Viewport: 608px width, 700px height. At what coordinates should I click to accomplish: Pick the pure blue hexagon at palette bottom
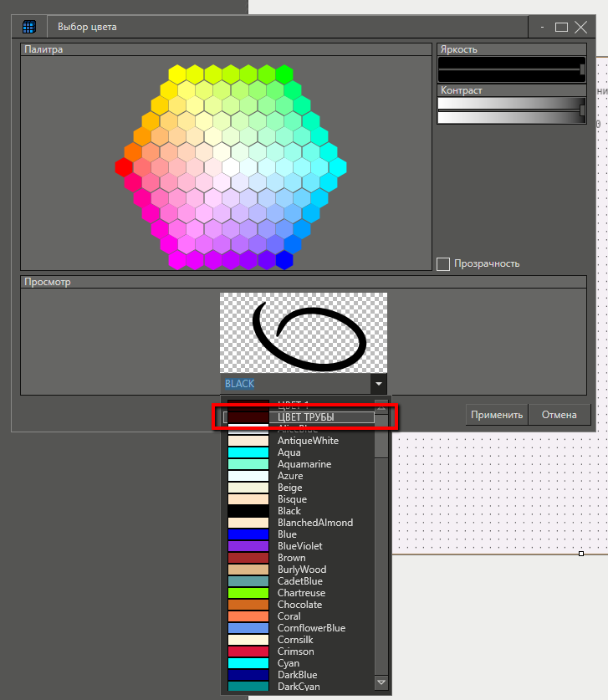[285, 260]
